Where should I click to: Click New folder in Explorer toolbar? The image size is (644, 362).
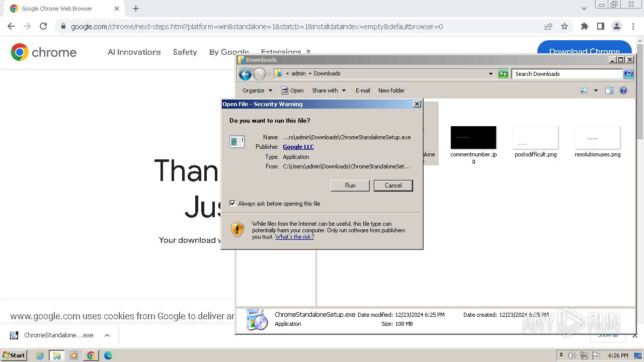coord(391,90)
